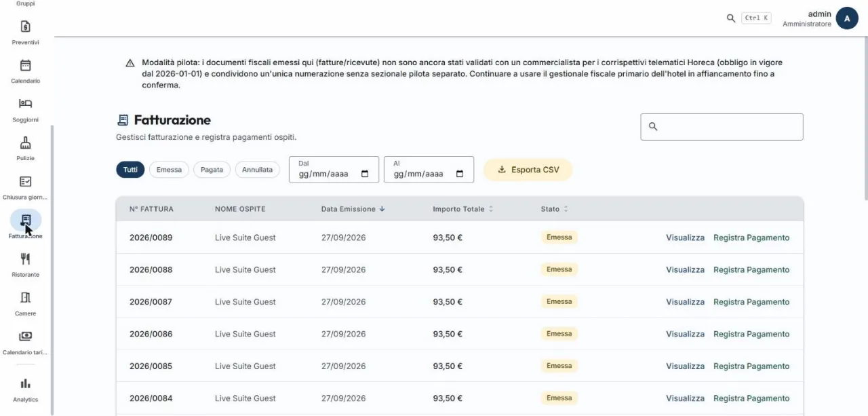Image resolution: width=868 pixels, height=416 pixels.
Task: Filter invoices by Pagata
Action: pyautogui.click(x=212, y=170)
